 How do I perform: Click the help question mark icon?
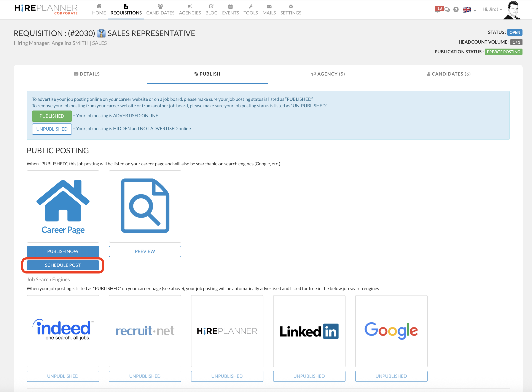click(456, 9)
